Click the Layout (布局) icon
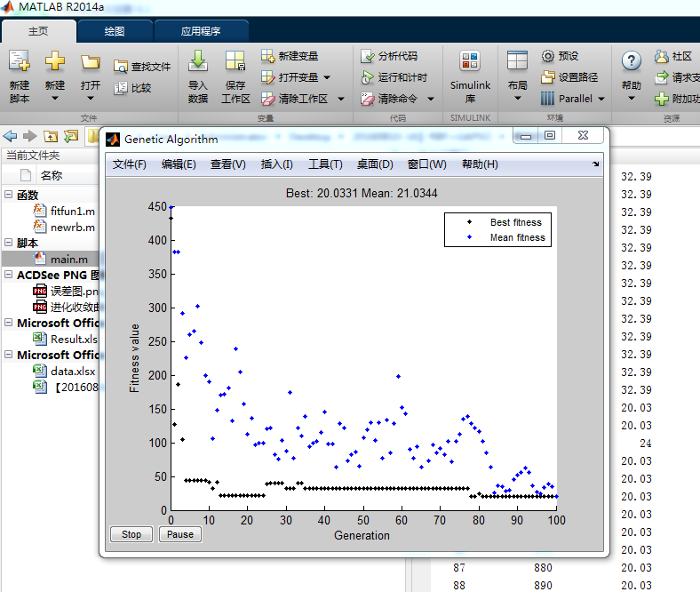This screenshot has width=700, height=592. click(x=517, y=60)
